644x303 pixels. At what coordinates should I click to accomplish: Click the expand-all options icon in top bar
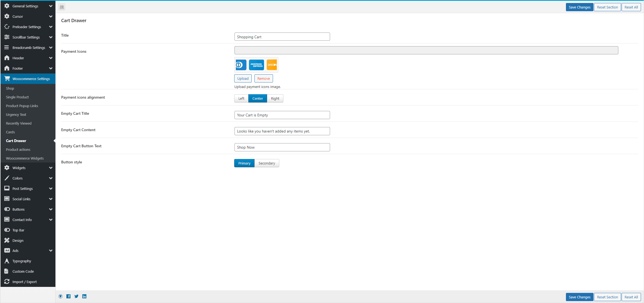(x=62, y=7)
